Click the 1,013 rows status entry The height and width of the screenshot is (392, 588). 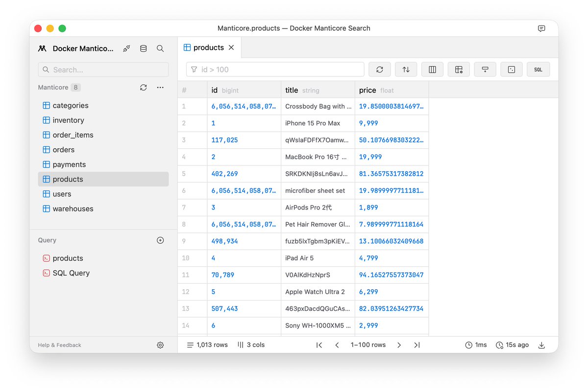click(x=207, y=345)
